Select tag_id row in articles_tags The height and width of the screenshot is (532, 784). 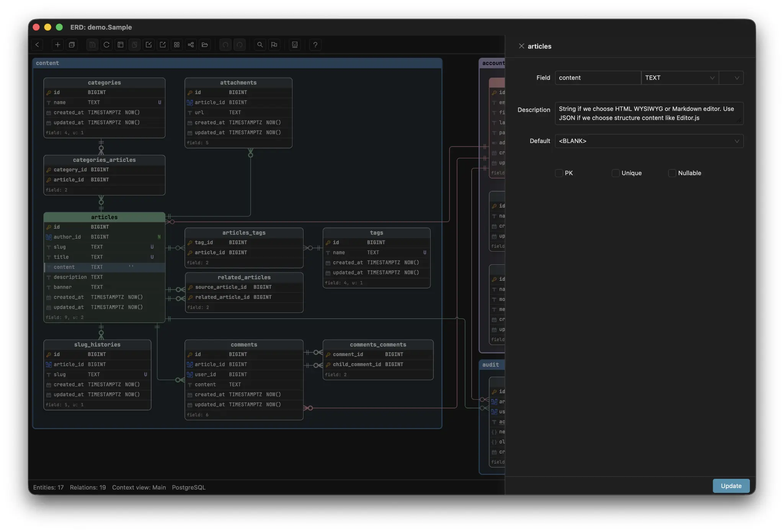click(244, 242)
